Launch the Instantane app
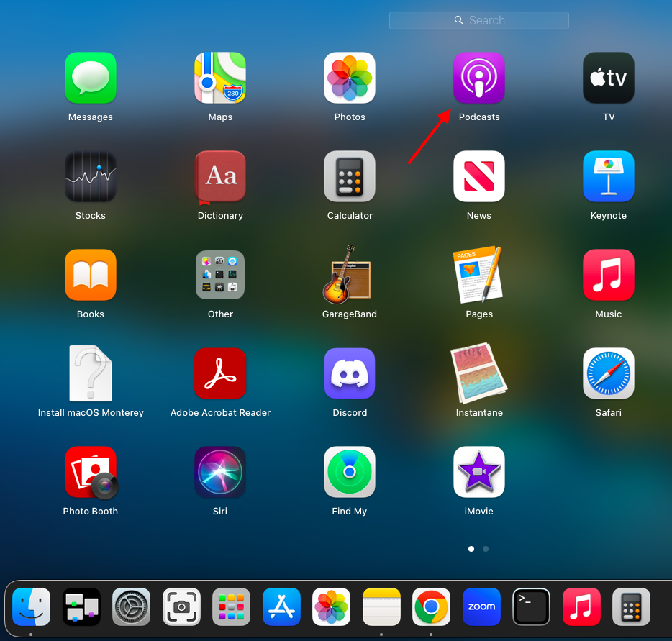 point(478,373)
